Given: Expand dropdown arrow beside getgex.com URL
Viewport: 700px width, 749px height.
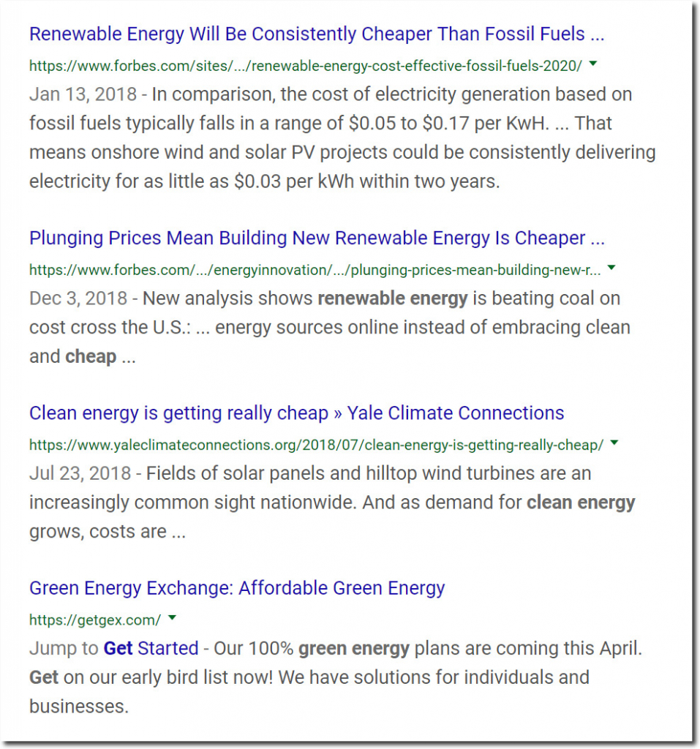Looking at the screenshot, I should [x=173, y=617].
